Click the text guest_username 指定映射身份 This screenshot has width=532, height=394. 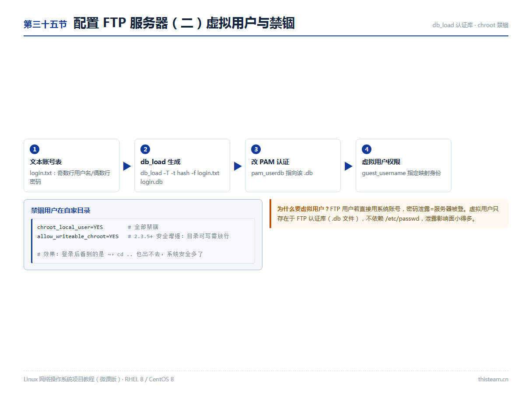coord(401,173)
